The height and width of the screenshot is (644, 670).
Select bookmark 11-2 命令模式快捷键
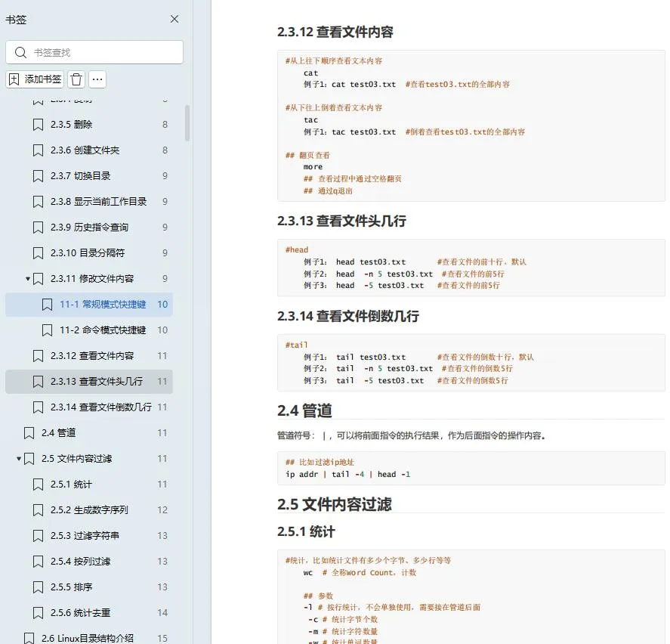coord(89,330)
